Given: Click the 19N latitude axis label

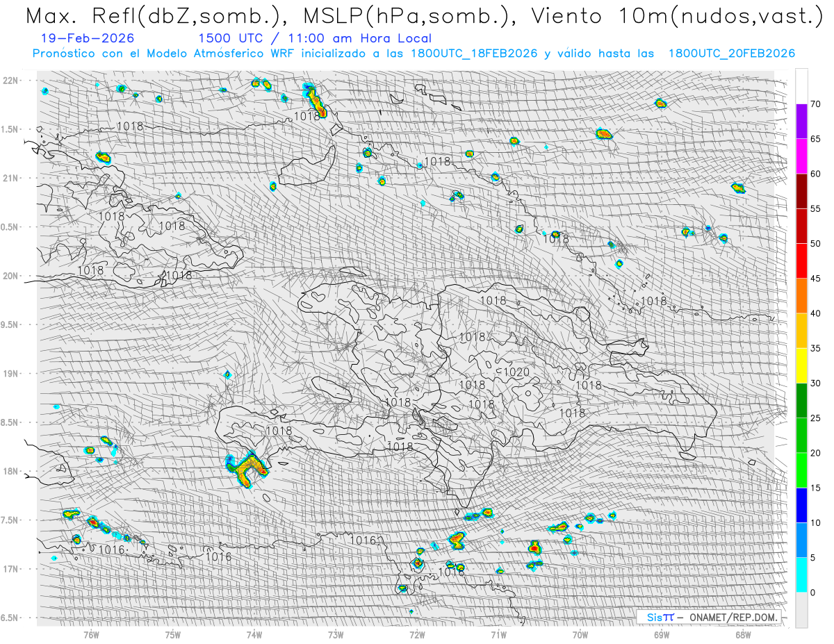Looking at the screenshot, I should (11, 374).
